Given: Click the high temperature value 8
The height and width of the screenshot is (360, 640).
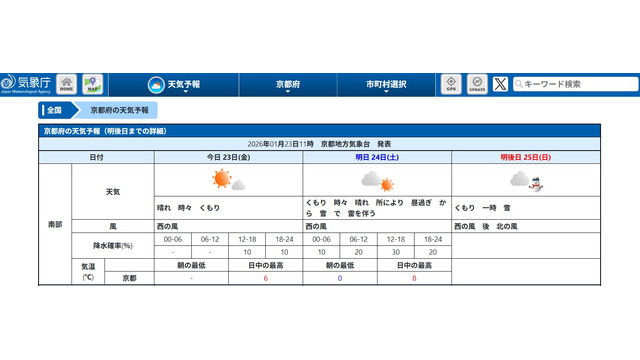Looking at the screenshot, I should click(414, 278).
